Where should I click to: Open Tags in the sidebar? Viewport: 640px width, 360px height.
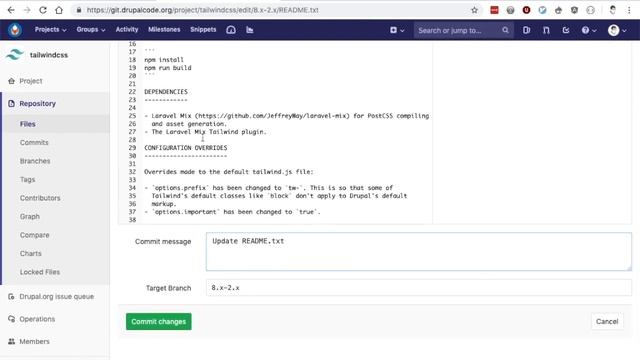click(x=27, y=180)
